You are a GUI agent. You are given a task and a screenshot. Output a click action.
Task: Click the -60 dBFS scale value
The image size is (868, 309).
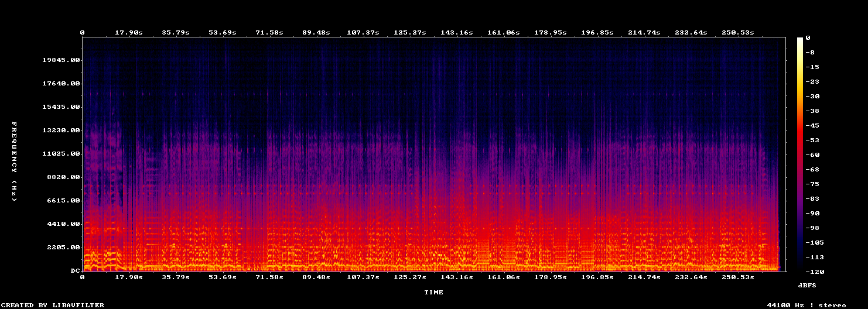pos(812,155)
